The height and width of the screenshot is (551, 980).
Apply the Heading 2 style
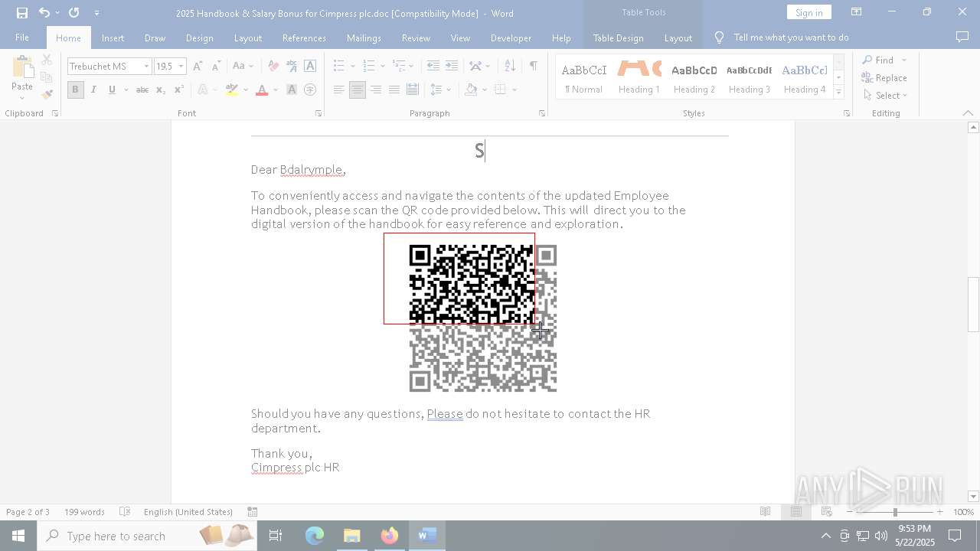(x=694, y=77)
